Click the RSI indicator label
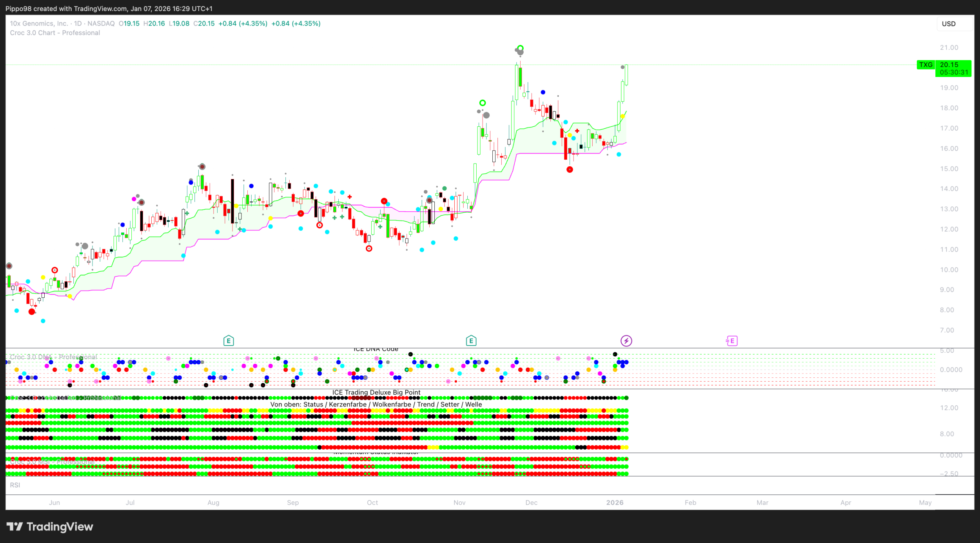Image resolution: width=980 pixels, height=543 pixels. (15, 485)
